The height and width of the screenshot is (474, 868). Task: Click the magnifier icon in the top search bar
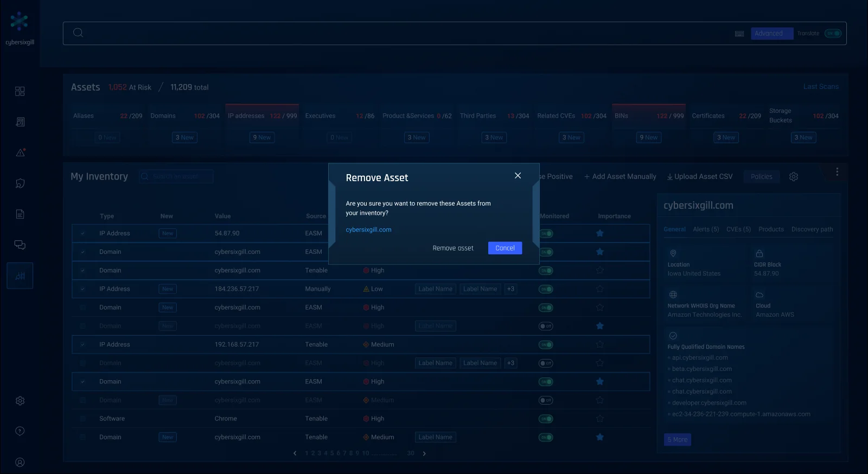click(78, 33)
